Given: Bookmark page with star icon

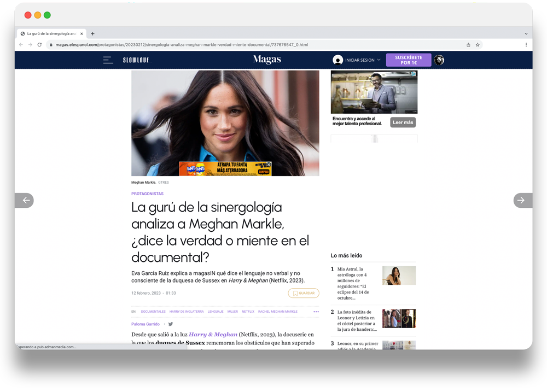Looking at the screenshot, I should pyautogui.click(x=478, y=45).
